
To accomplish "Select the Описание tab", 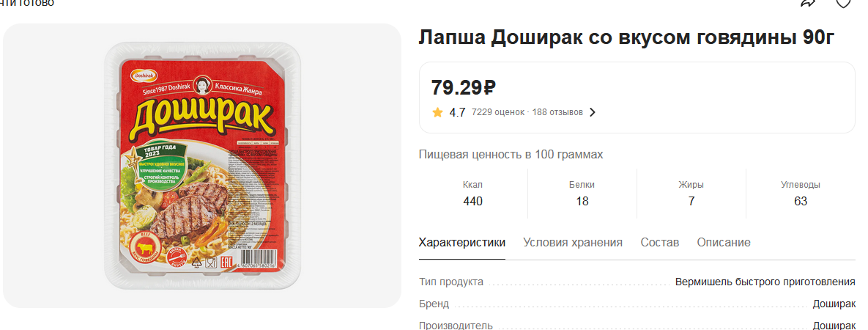I will click(x=724, y=243).
